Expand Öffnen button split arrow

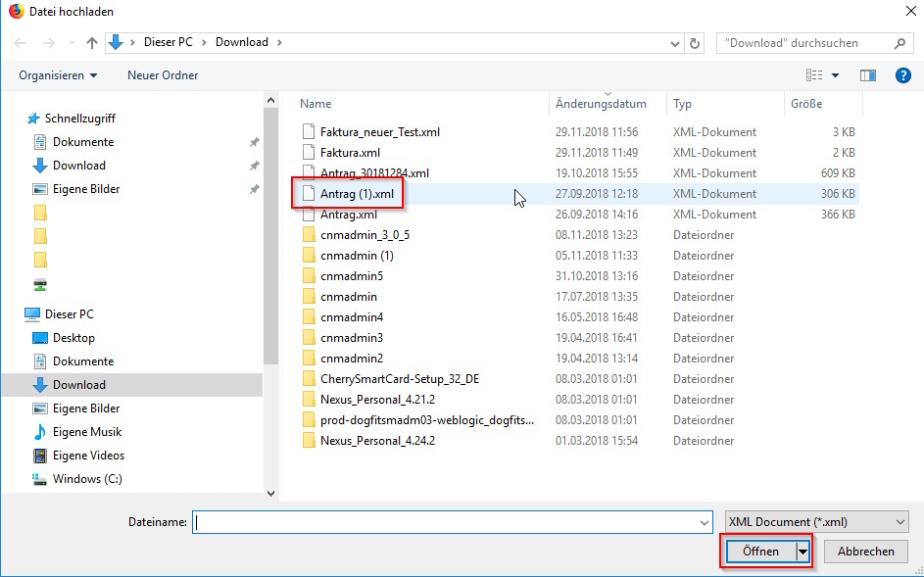(802, 552)
